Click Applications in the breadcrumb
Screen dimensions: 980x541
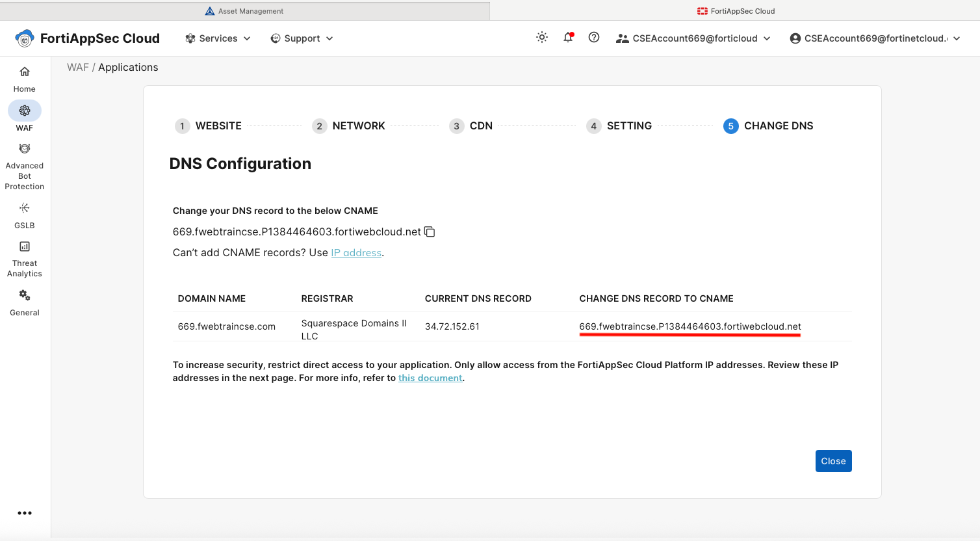coord(128,68)
